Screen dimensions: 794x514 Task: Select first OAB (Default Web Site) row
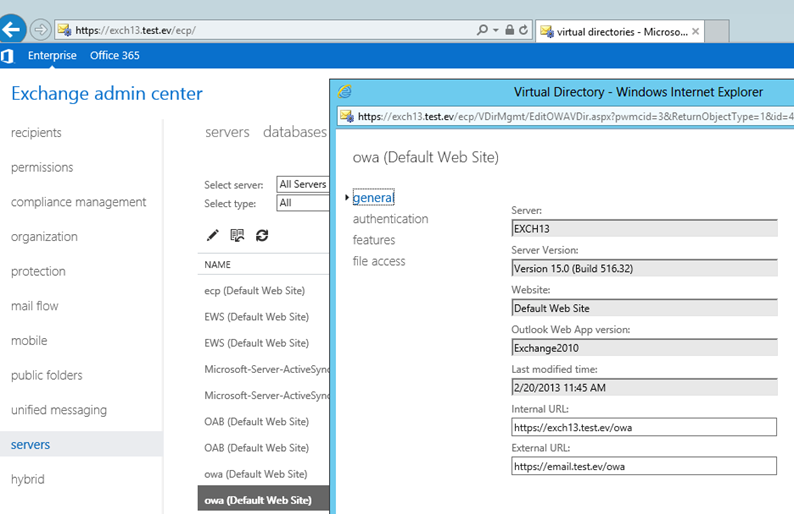pos(263,422)
